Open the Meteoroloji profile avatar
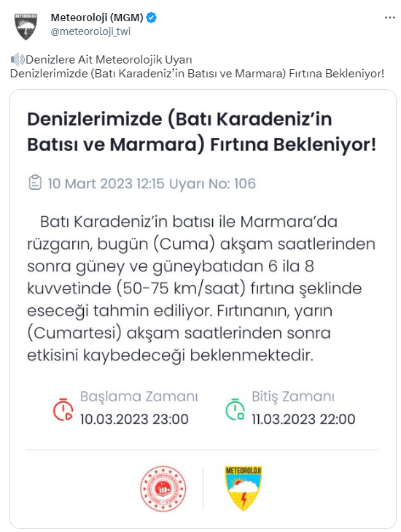401x532 pixels. pyautogui.click(x=26, y=26)
